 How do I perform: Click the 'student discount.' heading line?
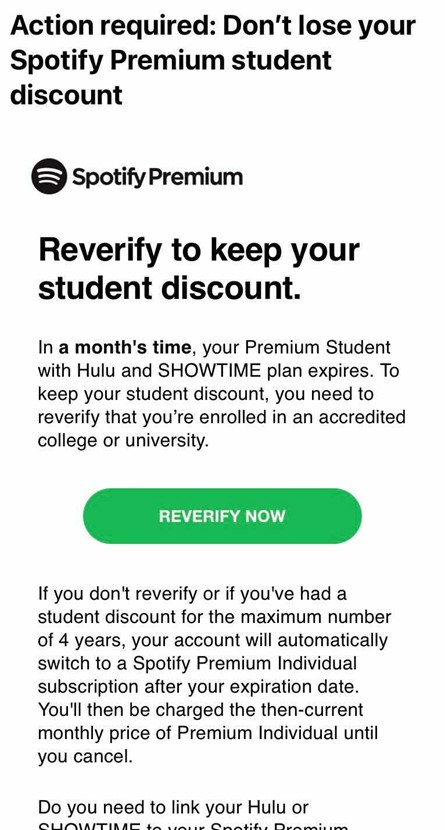pyautogui.click(x=170, y=288)
